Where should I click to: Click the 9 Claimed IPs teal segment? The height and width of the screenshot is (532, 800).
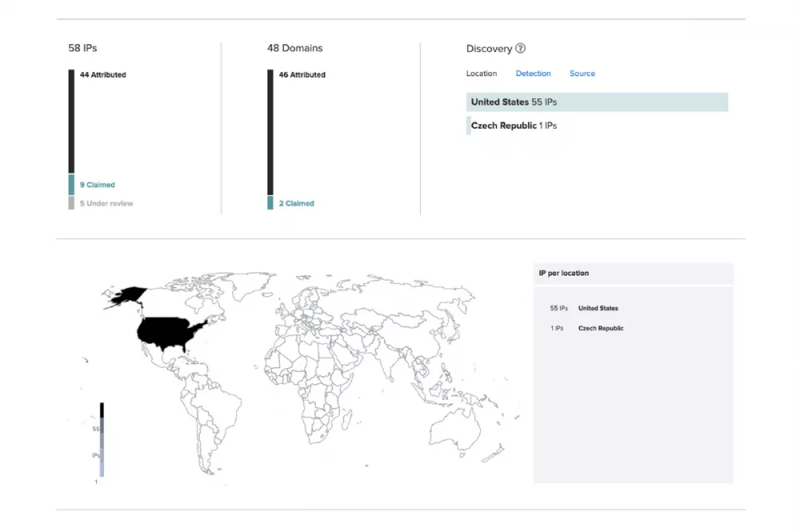pos(71,185)
